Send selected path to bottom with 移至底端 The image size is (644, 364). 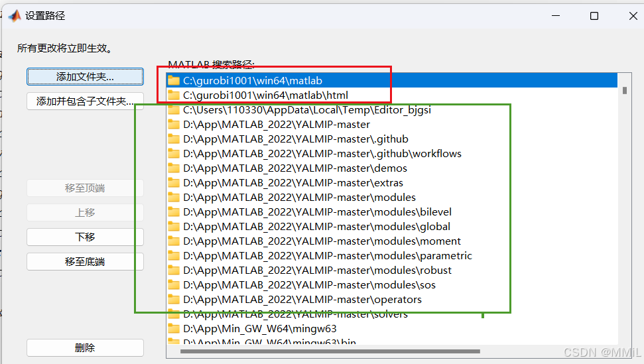[x=85, y=261]
